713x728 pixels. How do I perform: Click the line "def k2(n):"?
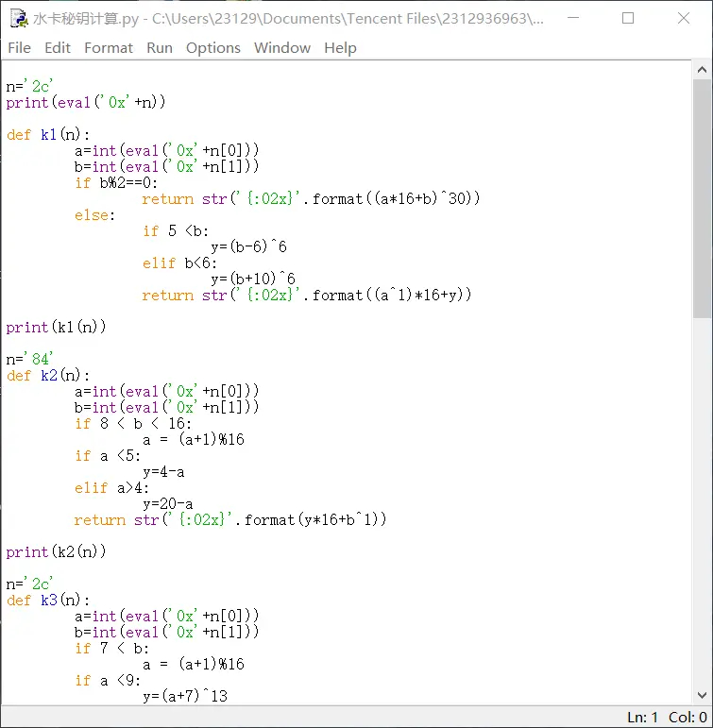[x=48, y=375]
